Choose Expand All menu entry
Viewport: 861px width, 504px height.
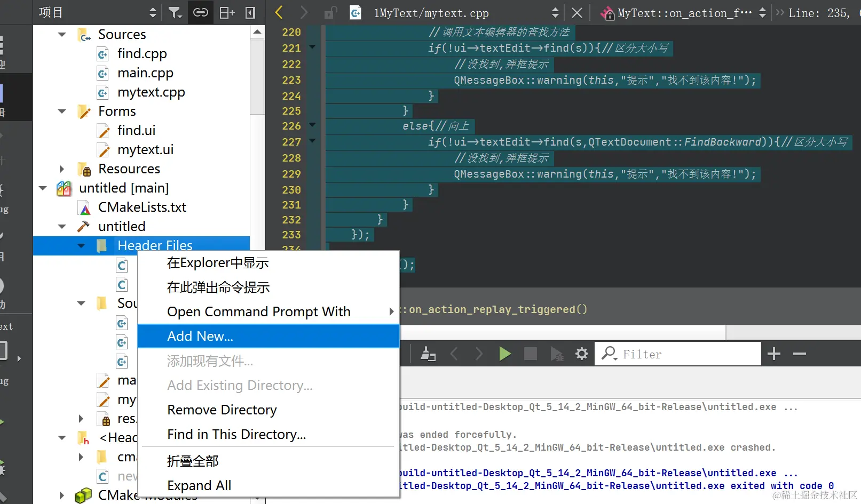click(x=268, y=485)
